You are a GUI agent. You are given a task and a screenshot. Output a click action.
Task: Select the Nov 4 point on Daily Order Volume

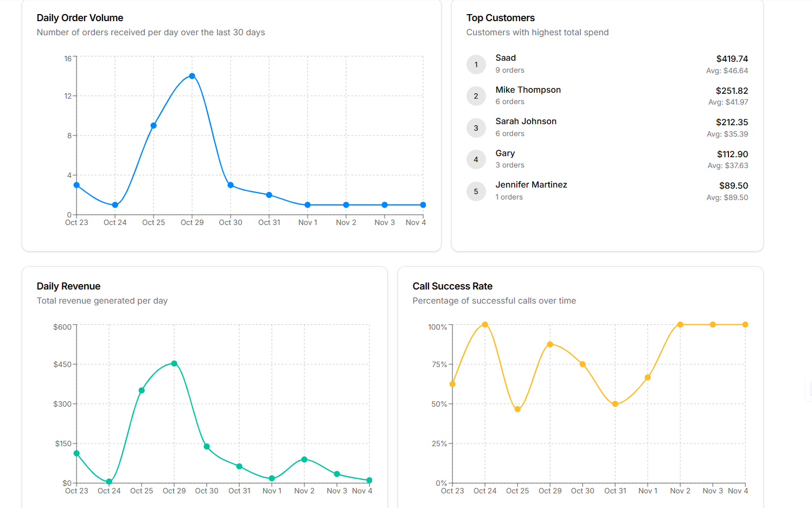[x=423, y=204]
